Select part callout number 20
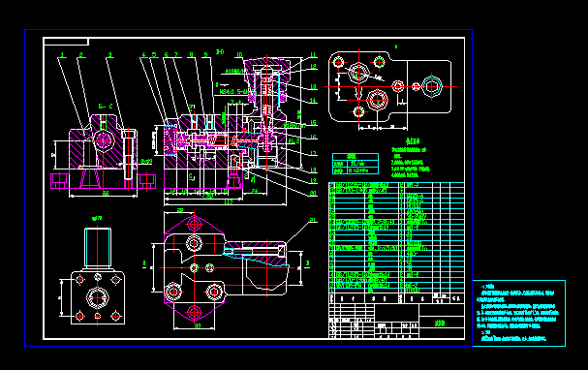This screenshot has height=370, width=588. [x=313, y=194]
